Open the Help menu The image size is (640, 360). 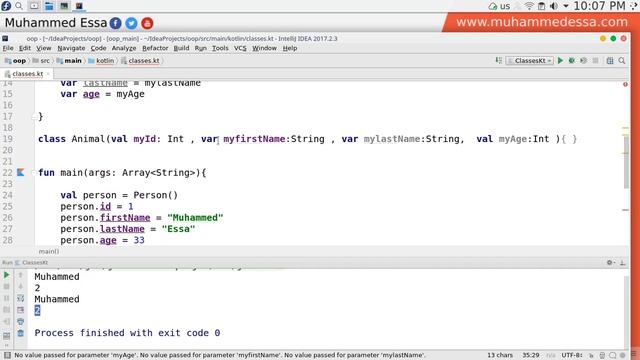(290, 48)
